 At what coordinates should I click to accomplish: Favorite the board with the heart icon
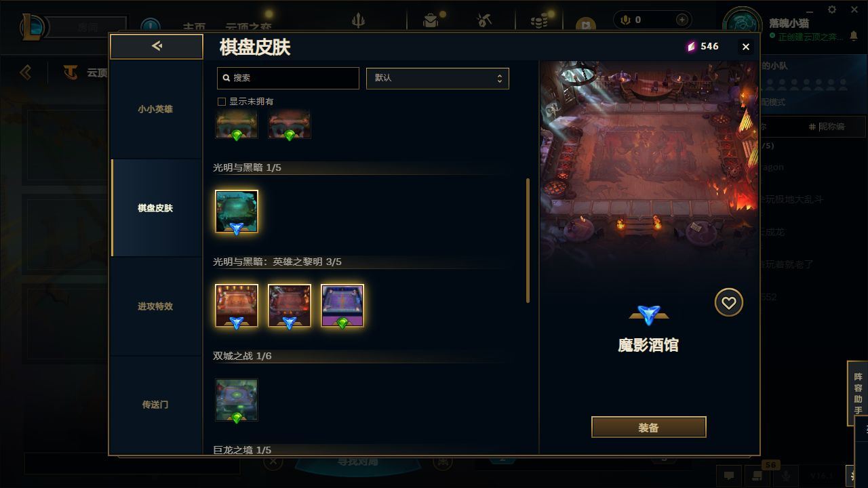(x=728, y=302)
